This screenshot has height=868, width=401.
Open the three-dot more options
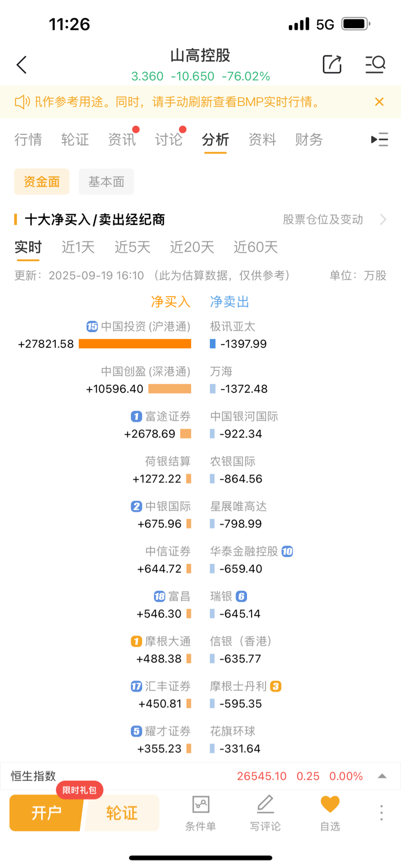tap(381, 813)
